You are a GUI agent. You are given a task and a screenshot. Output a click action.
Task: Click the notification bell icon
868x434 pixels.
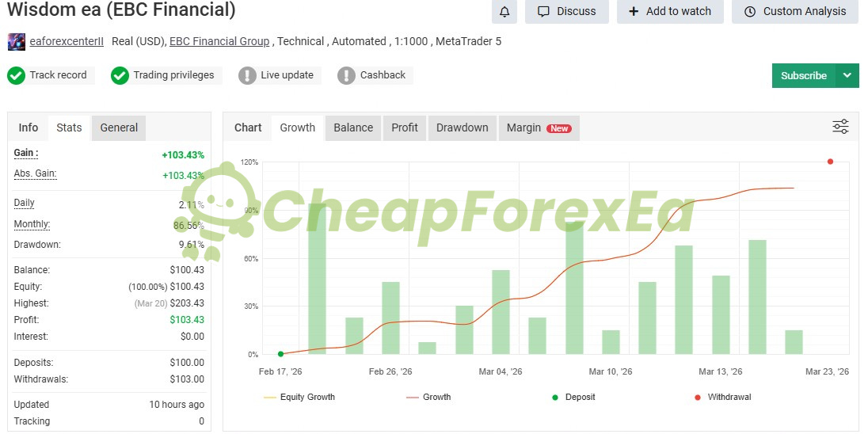(x=504, y=11)
